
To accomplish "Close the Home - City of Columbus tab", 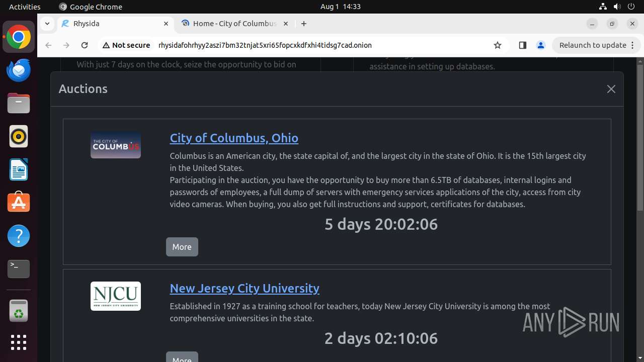I will 286,24.
